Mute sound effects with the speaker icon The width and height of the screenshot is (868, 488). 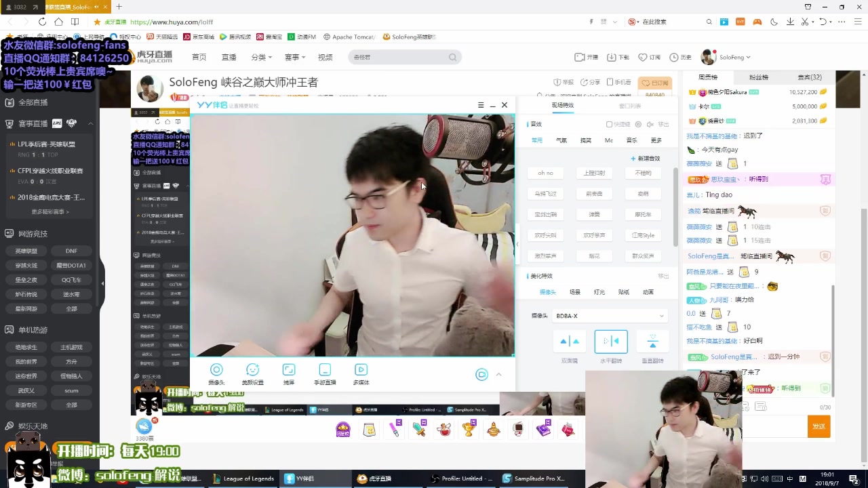[650, 124]
